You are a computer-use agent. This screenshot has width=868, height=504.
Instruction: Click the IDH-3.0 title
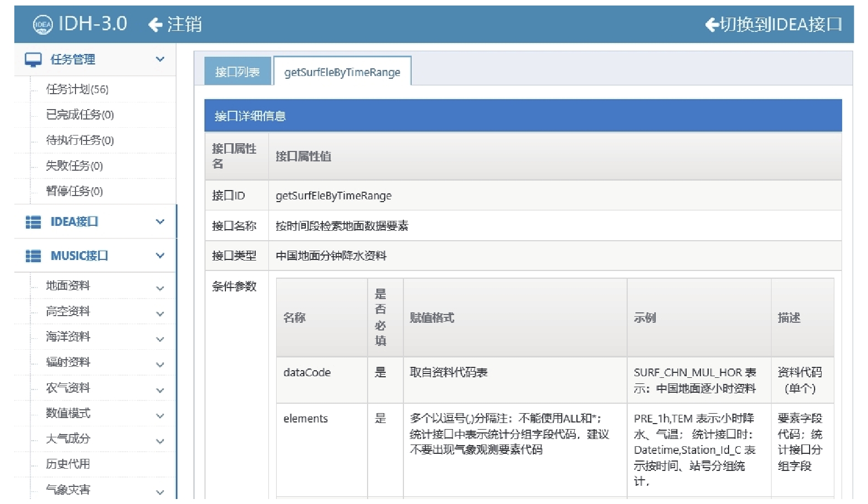tap(93, 24)
